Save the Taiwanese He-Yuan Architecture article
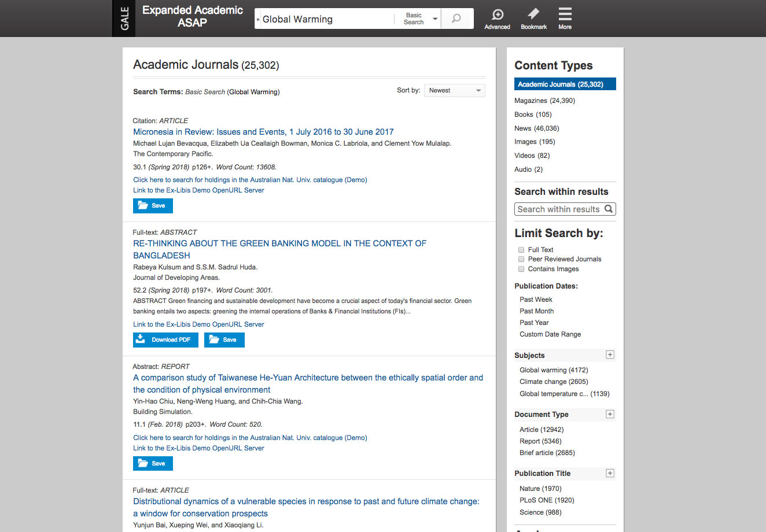766x532 pixels. (153, 463)
